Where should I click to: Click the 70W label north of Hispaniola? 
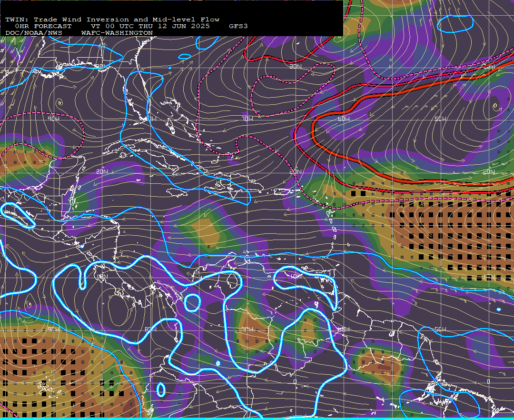(247, 119)
